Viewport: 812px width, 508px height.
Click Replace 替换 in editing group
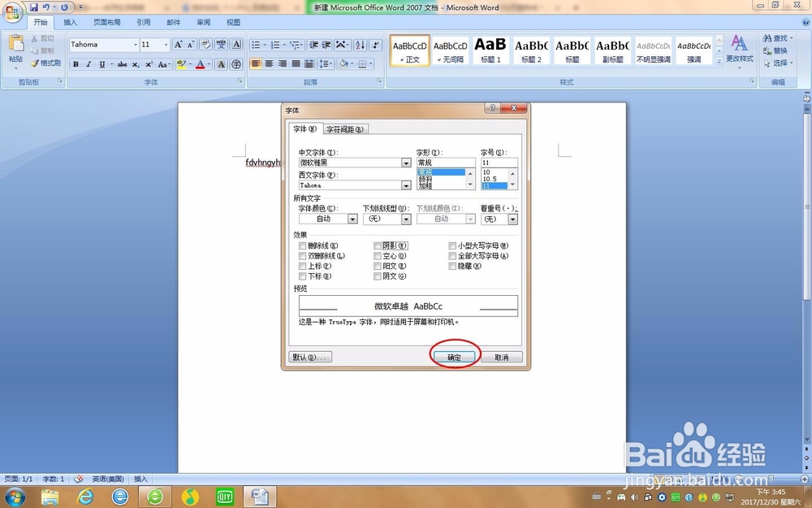pyautogui.click(x=775, y=50)
